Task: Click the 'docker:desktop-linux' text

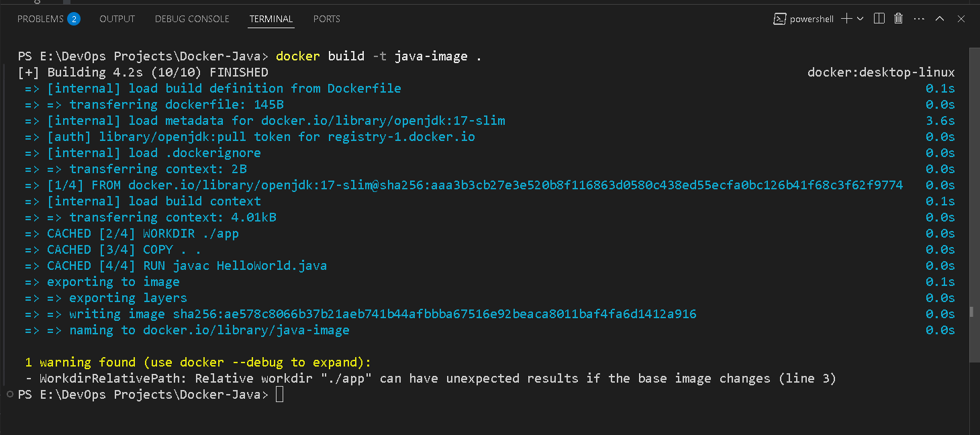Action: point(881,72)
